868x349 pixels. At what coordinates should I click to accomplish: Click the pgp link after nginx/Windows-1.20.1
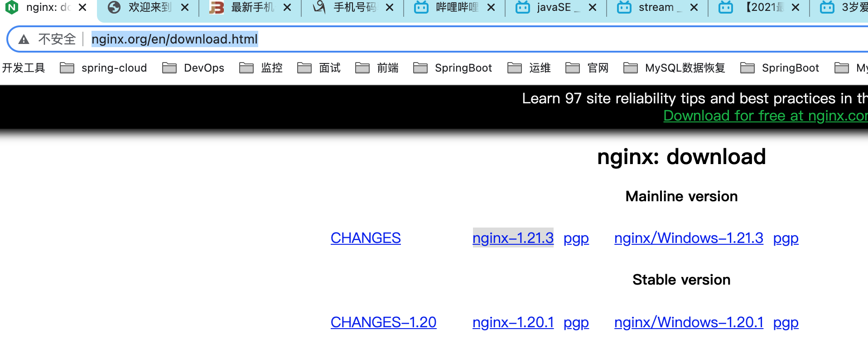(x=786, y=323)
